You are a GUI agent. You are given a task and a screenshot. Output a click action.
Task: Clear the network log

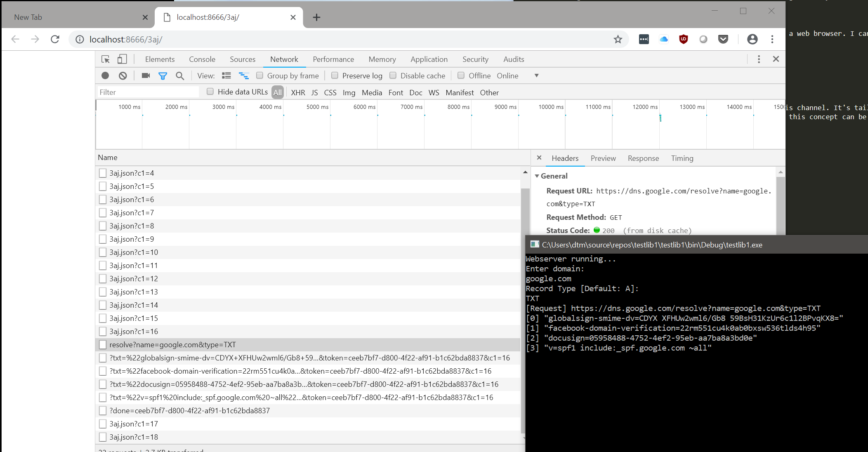[x=123, y=75]
